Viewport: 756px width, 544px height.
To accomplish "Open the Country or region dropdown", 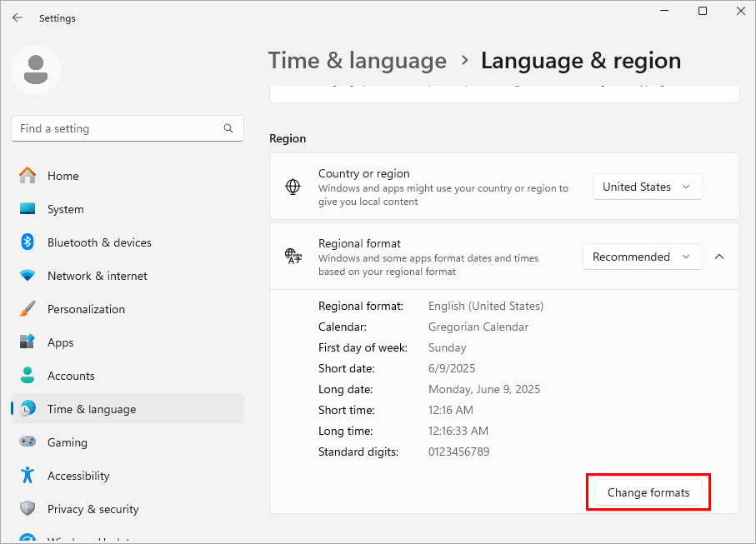I will [647, 187].
